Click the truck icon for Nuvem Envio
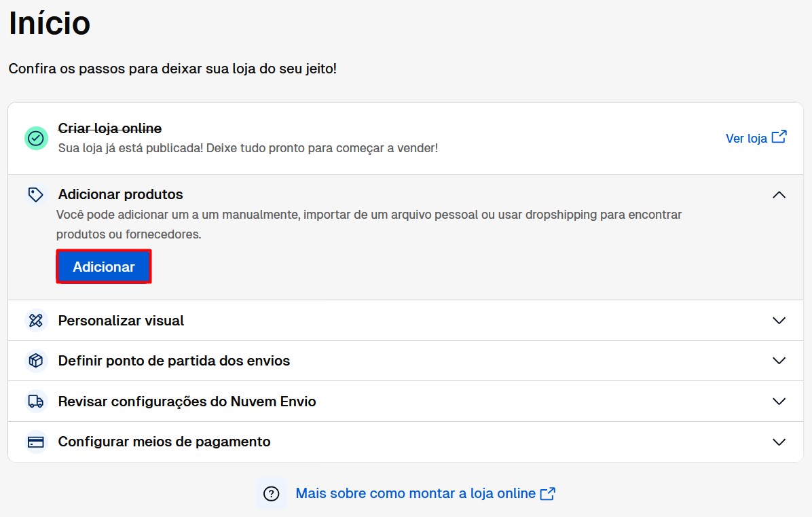 coord(36,402)
